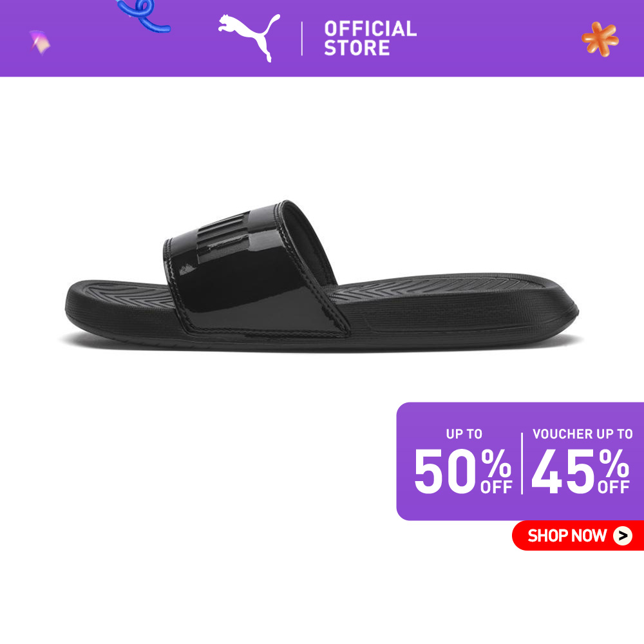Click the divider between discount offers
The image size is (644, 644).
pos(522,463)
